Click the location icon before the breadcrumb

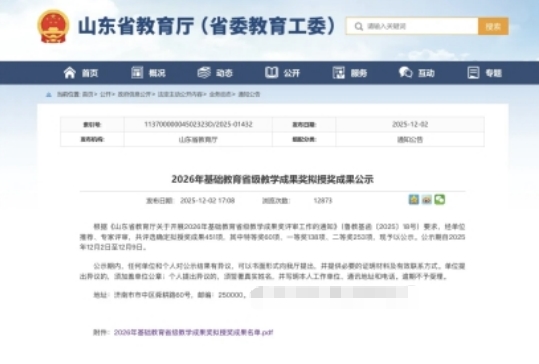point(49,95)
